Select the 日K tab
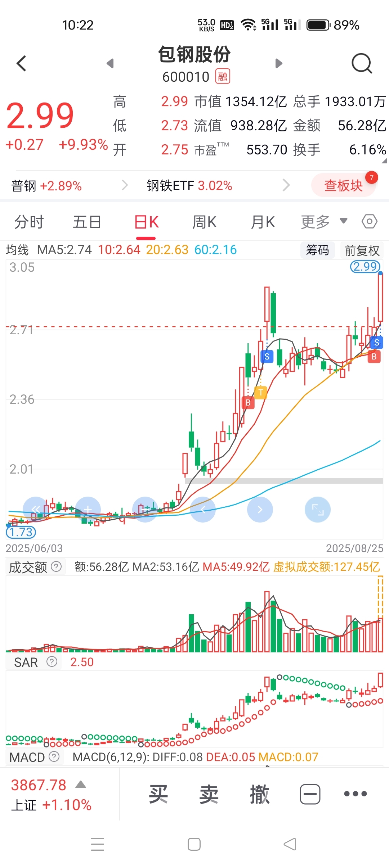 coord(146,222)
